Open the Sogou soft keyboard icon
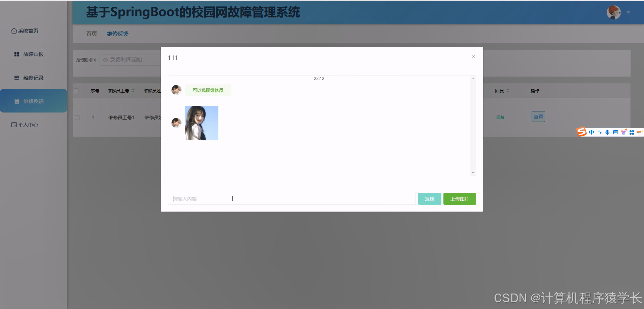 tap(615, 132)
